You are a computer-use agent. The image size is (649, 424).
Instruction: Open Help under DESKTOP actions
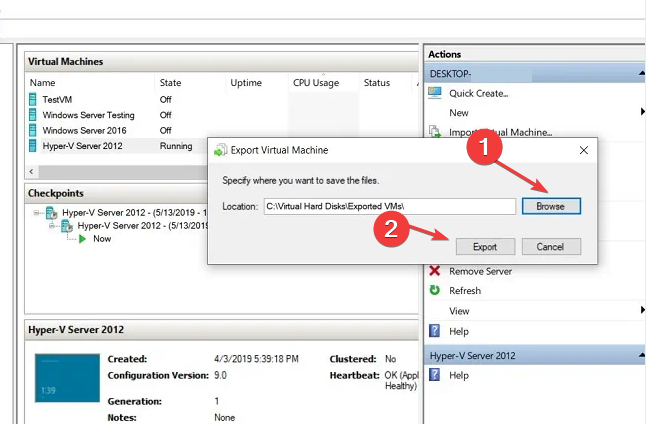459,331
